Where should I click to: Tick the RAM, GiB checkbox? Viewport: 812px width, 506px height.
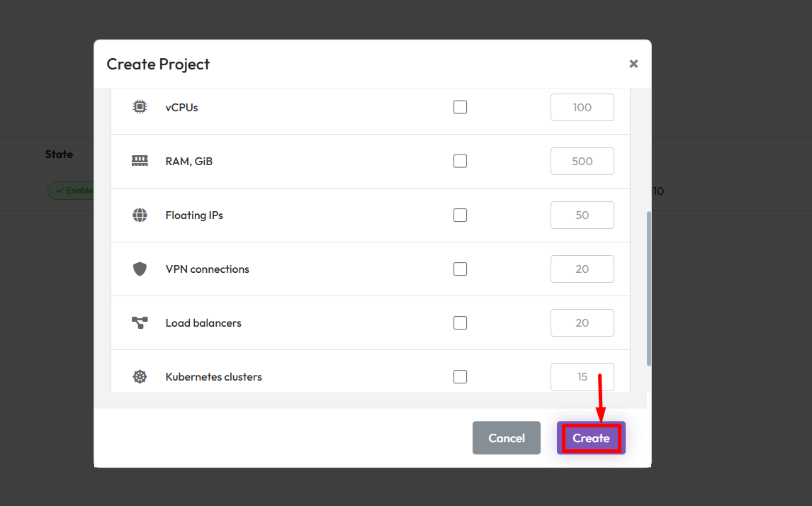click(461, 161)
